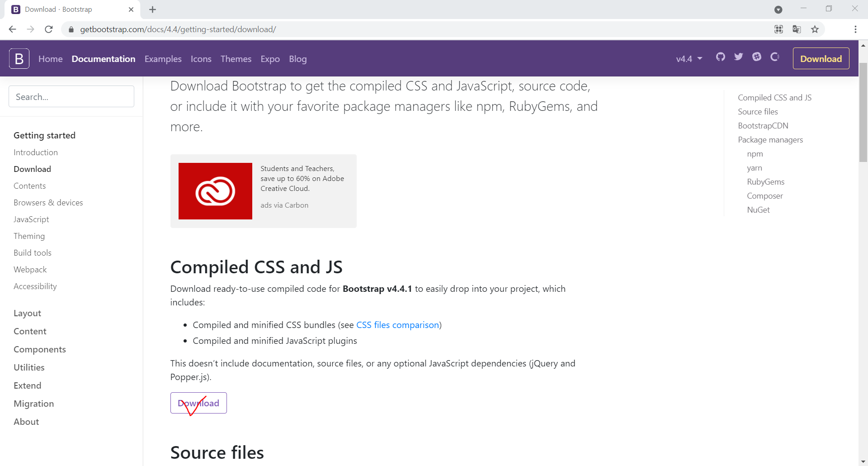
Task: Open Documentation in navbar
Action: click(x=104, y=59)
